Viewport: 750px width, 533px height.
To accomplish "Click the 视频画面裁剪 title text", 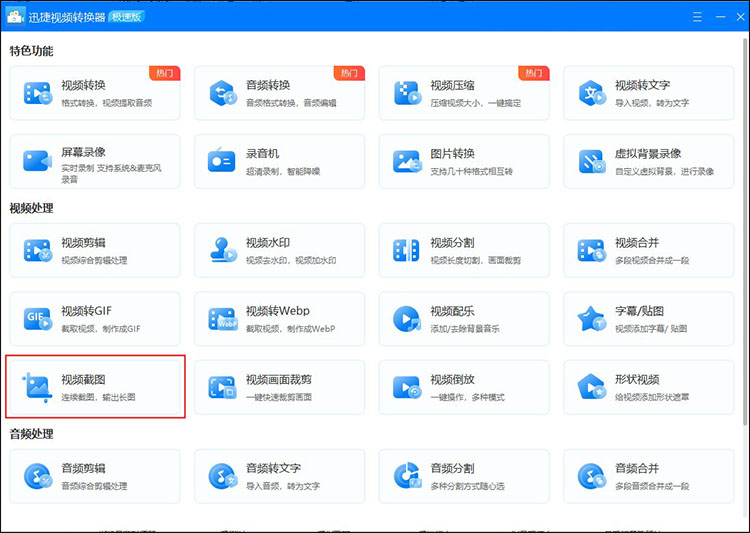I will (x=279, y=379).
